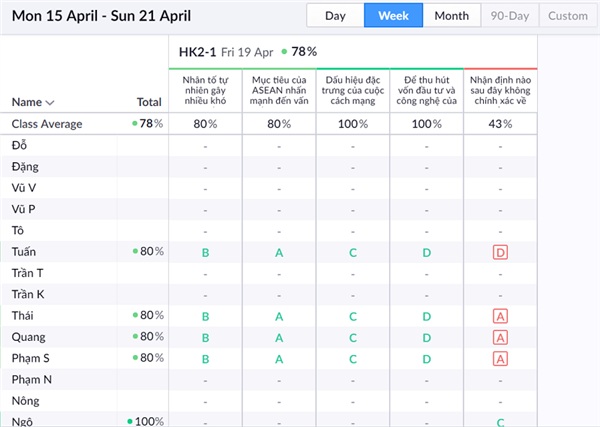Click green dot beside HK2-1 78% score
Viewport: 600px width, 427px height.
pos(285,51)
